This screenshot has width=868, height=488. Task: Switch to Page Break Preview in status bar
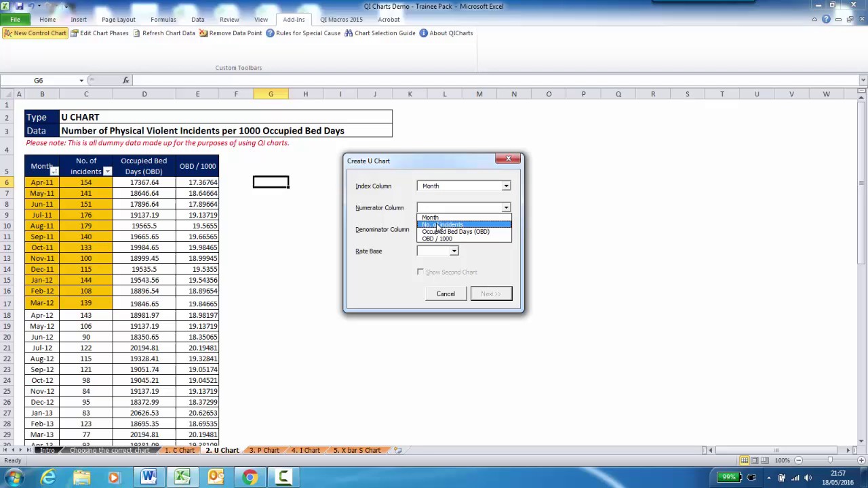click(764, 460)
